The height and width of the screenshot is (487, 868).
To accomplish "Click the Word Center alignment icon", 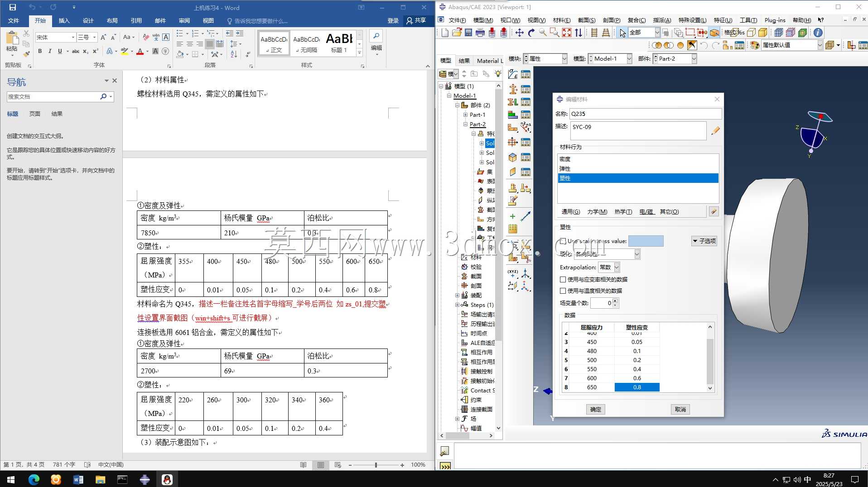I will tap(190, 44).
